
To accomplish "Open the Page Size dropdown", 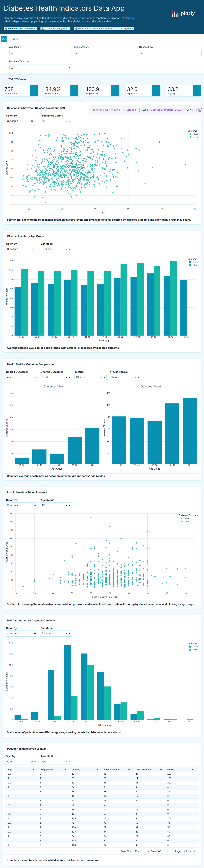I will pos(137,851).
